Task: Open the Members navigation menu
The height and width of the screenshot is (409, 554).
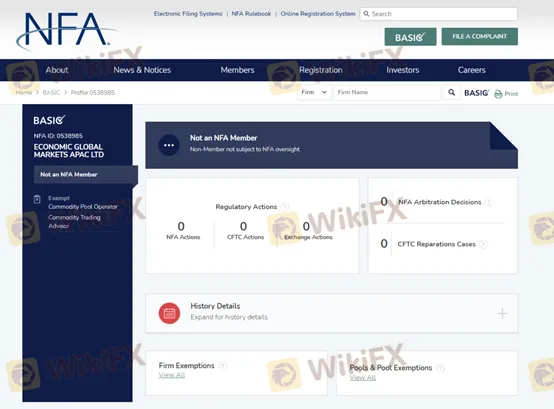Action: coord(237,70)
